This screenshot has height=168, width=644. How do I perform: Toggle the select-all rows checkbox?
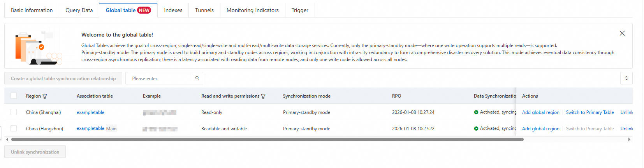coord(14,96)
